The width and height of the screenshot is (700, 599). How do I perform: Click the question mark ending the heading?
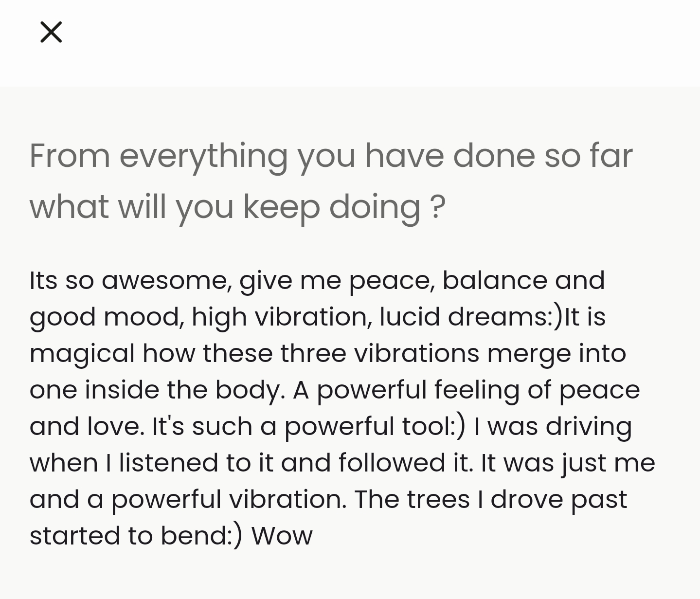(x=438, y=206)
